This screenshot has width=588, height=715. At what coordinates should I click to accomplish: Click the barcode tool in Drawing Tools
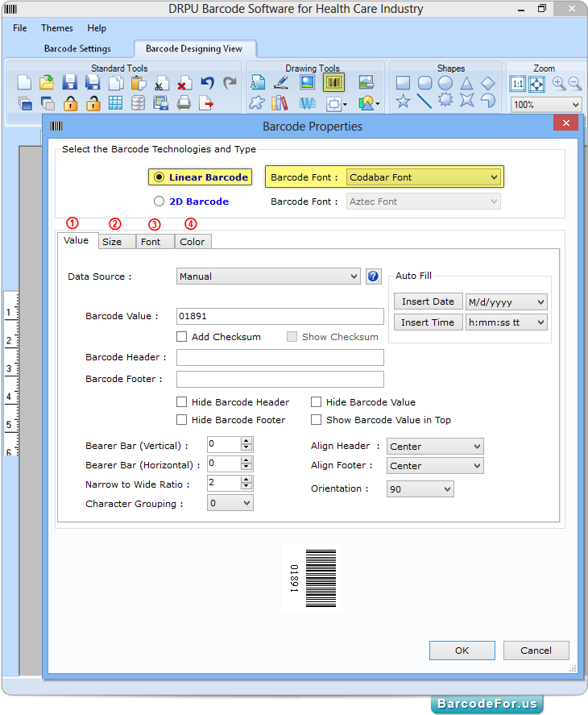pos(333,82)
